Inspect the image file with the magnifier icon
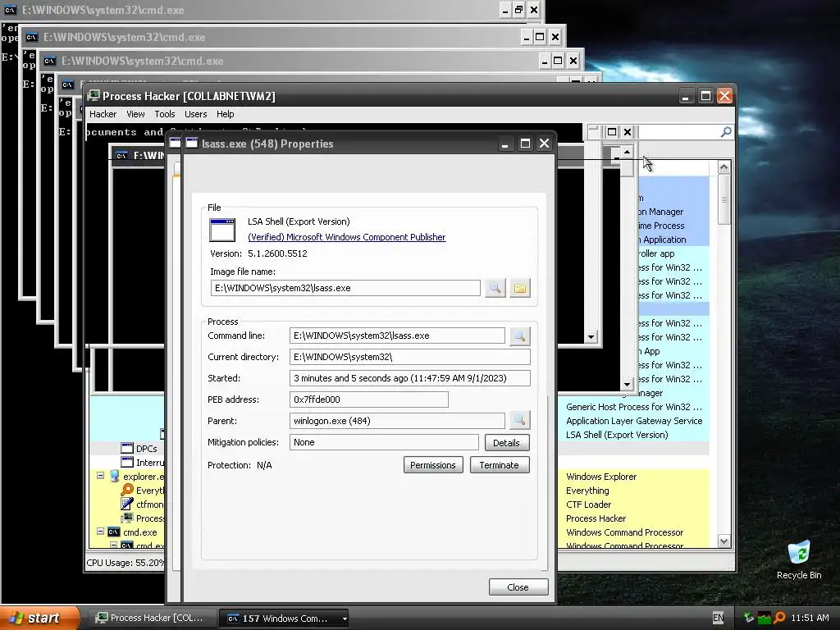 tap(495, 288)
